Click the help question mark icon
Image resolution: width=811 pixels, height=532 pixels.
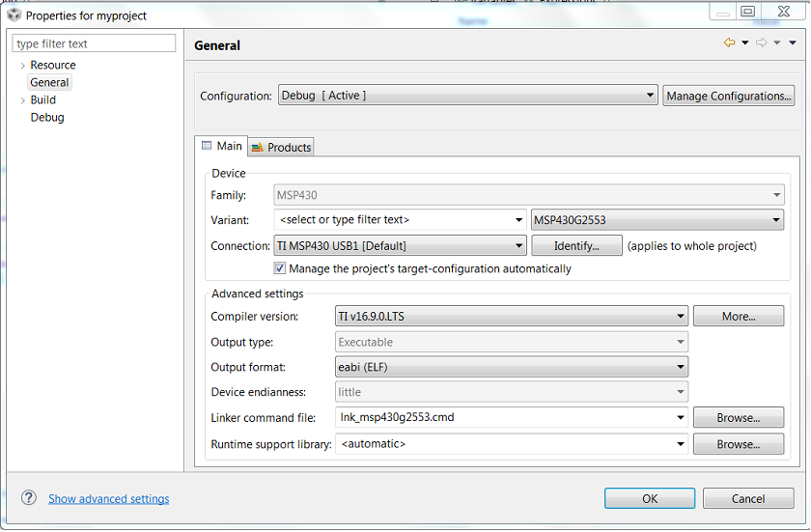pos(29,498)
